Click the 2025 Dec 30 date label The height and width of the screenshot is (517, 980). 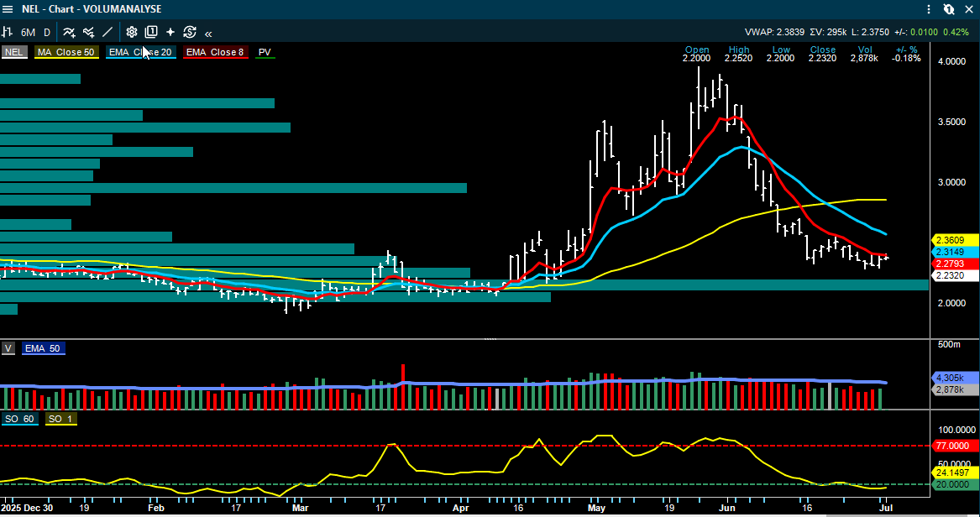pyautogui.click(x=28, y=509)
